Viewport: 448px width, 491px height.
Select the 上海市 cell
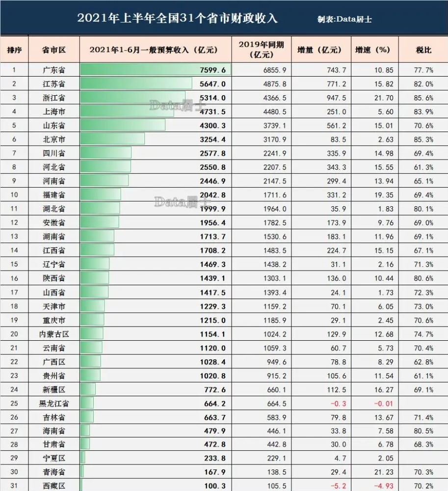[54, 111]
